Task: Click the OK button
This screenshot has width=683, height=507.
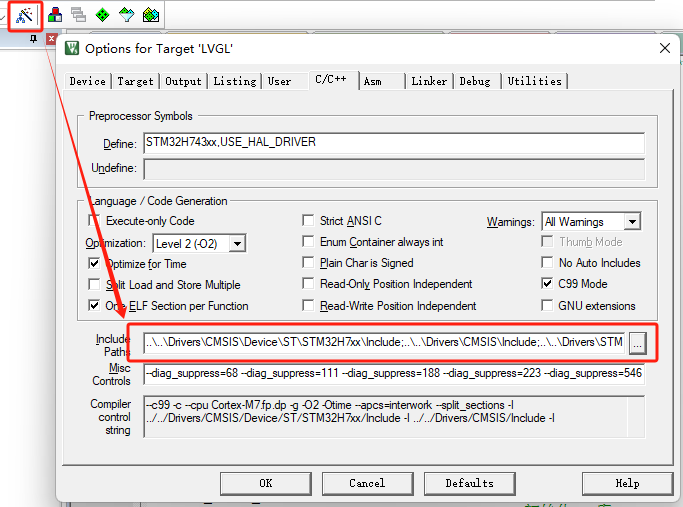Action: tap(266, 483)
